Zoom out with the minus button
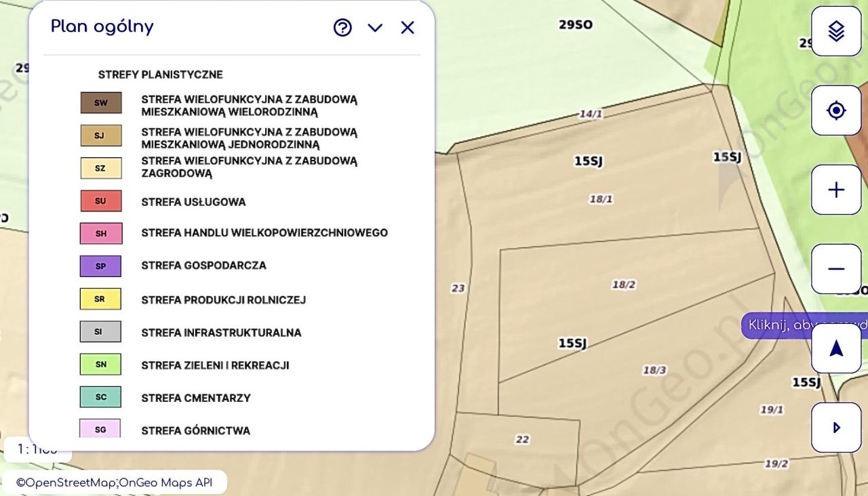 836,269
